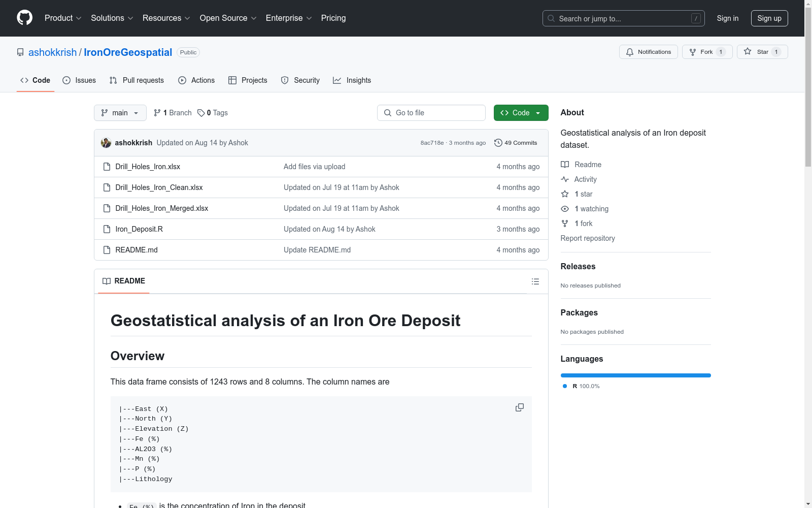
Task: Open the Projects tab
Action: click(x=248, y=80)
